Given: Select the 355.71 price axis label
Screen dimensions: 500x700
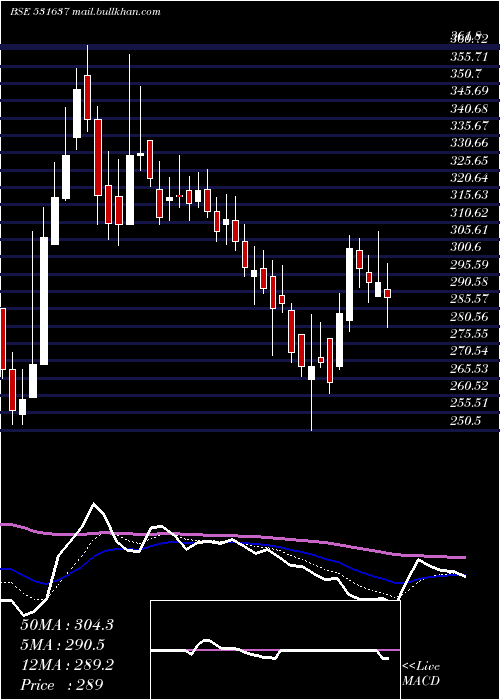Looking at the screenshot, I should click(468, 57).
